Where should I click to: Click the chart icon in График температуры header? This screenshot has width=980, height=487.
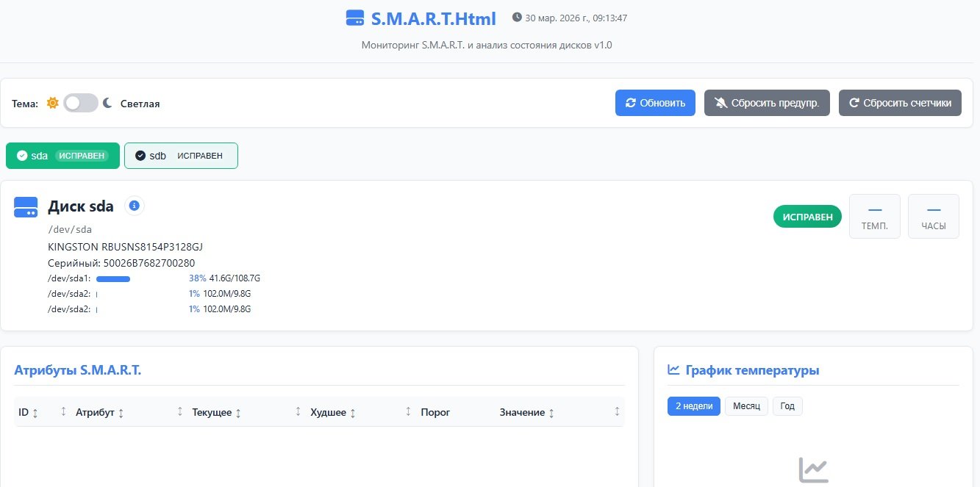pos(673,369)
